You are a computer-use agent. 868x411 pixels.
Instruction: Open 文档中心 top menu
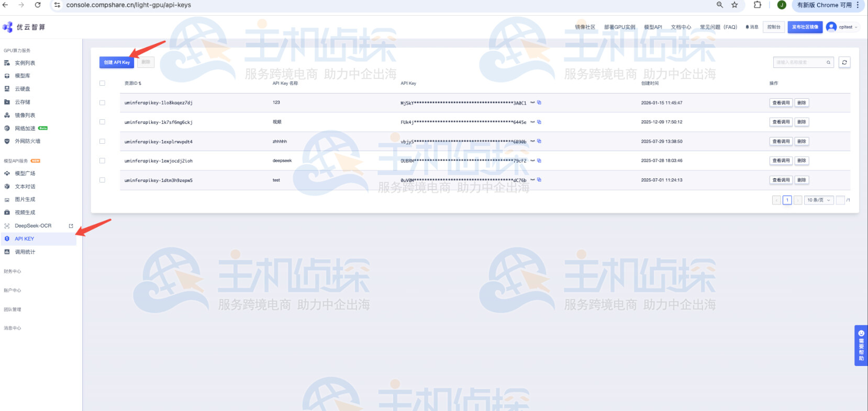point(681,27)
